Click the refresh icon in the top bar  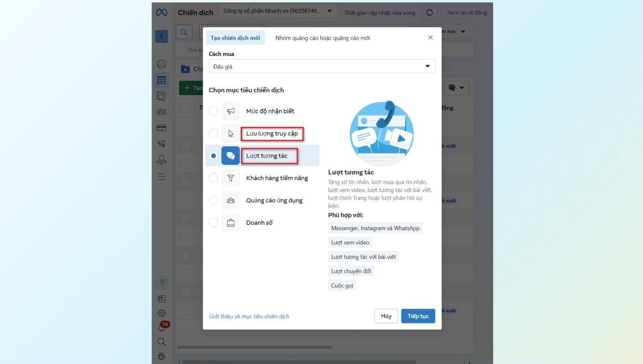click(429, 12)
